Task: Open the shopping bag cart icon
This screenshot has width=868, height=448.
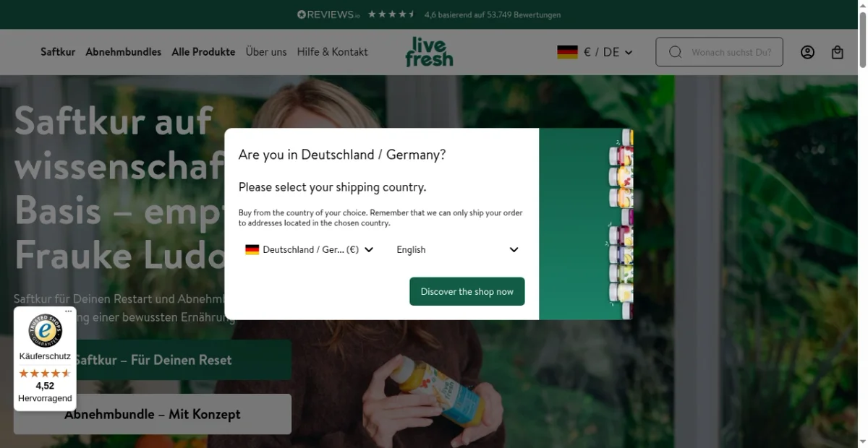Action: tap(838, 52)
